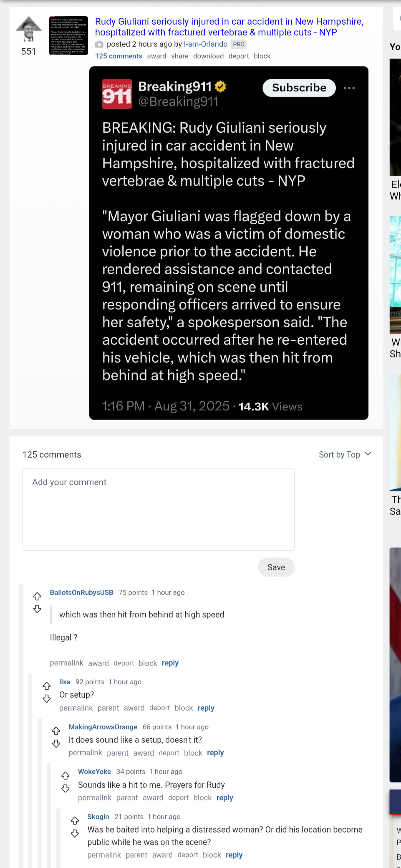401x868 pixels.
Task: Open the Rudy Giuliani post title link
Action: pos(229,27)
